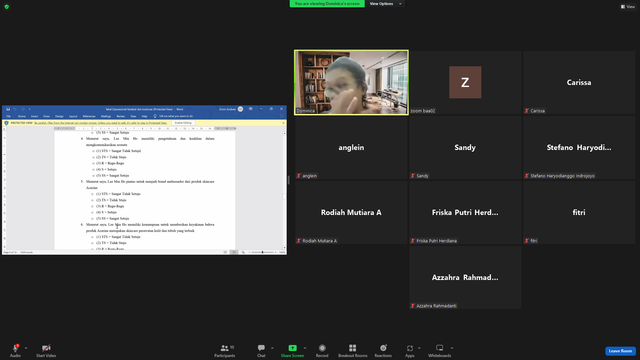The image size is (640, 360).
Task: Click the zoom in plus button in Word
Action: point(276,252)
